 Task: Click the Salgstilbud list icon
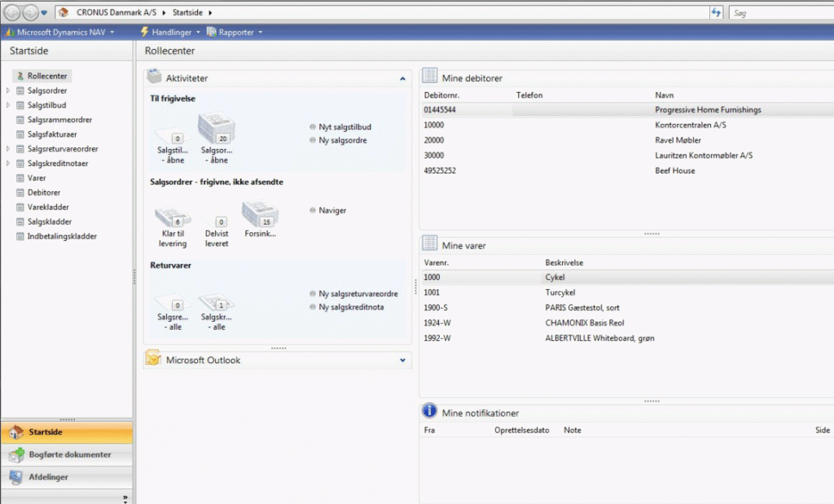[x=20, y=105]
